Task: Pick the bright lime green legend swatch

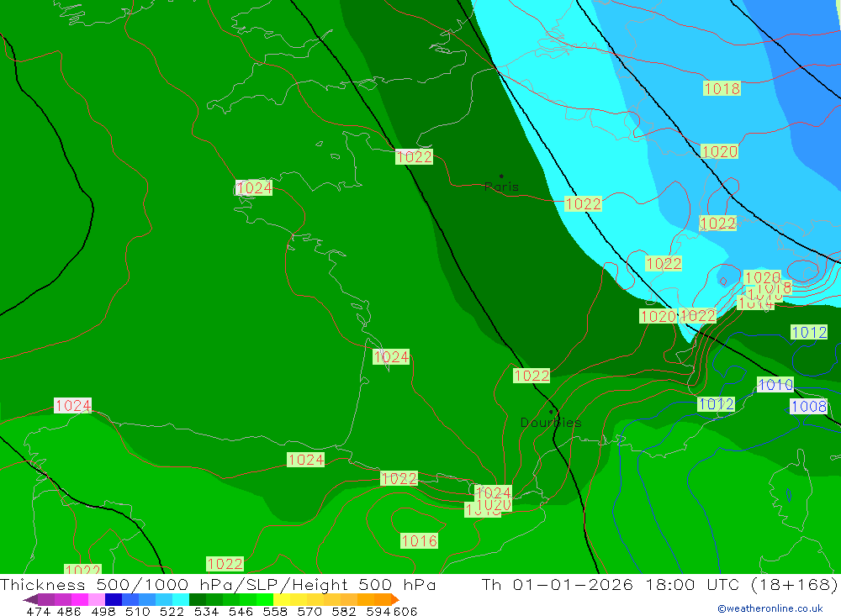Action: tap(264, 599)
